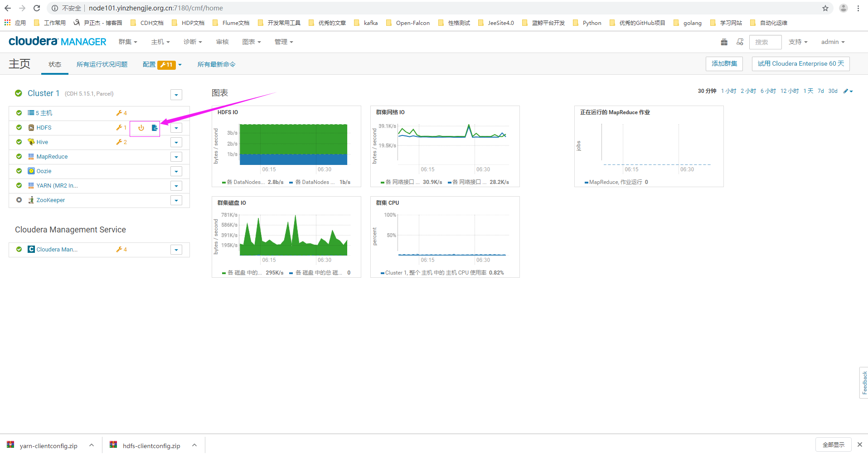The height and width of the screenshot is (454, 868).
Task: Open the Oozie row actions dropdown
Action: point(176,172)
